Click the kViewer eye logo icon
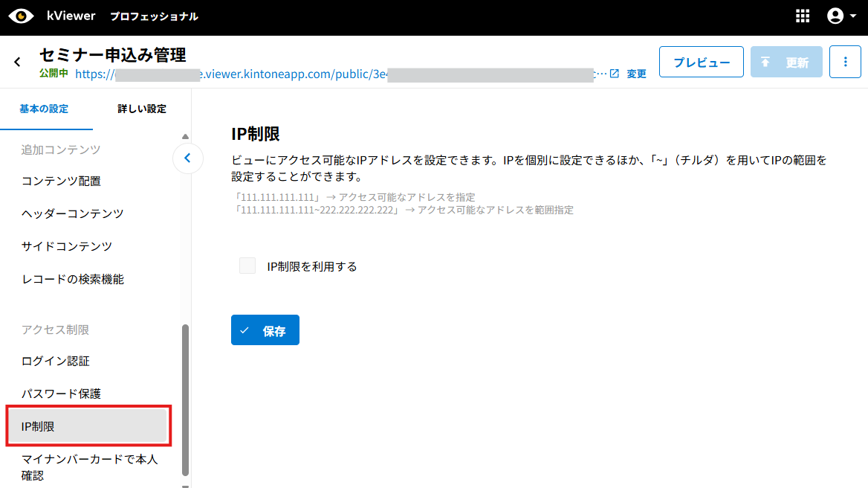 tap(21, 16)
